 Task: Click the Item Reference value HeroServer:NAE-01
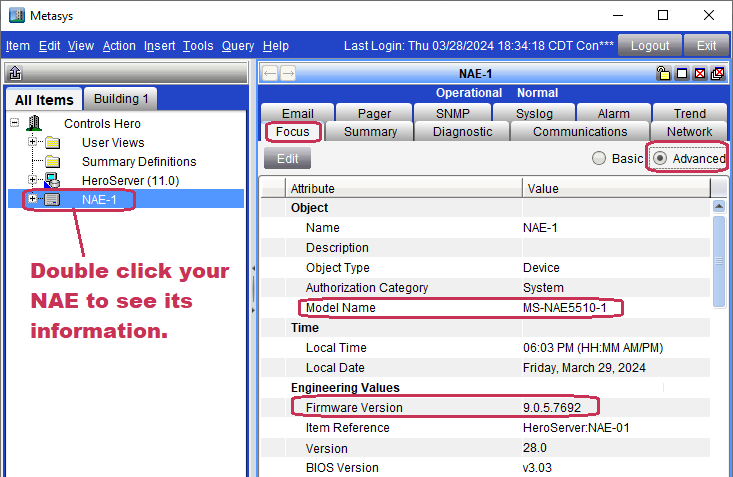coord(576,427)
